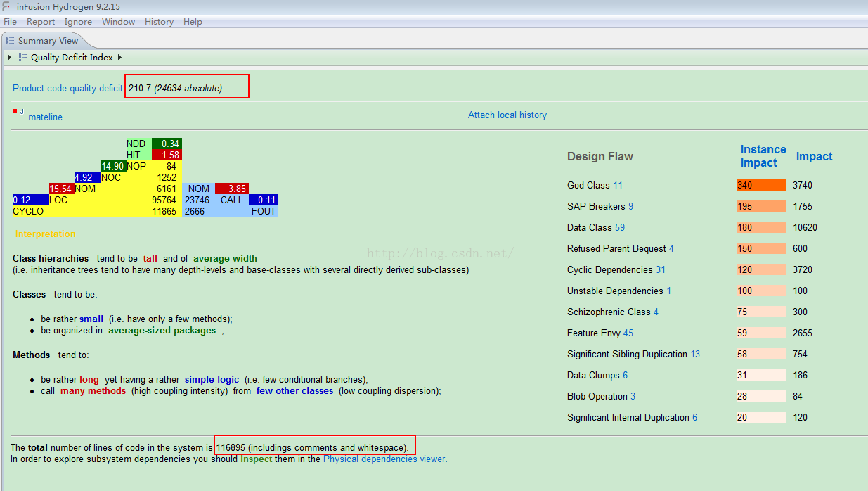868x491 pixels.
Task: Open the Ignore menu
Action: pyautogui.click(x=78, y=22)
